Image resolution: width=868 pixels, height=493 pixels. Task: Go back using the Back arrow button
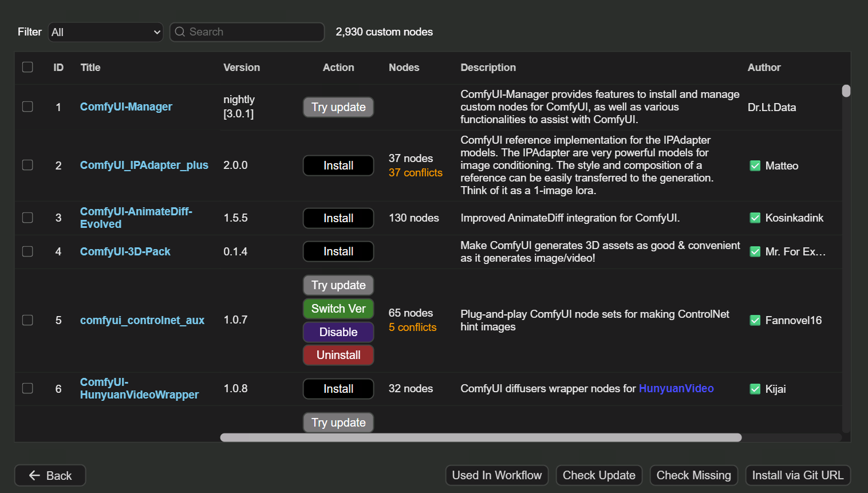pos(50,475)
